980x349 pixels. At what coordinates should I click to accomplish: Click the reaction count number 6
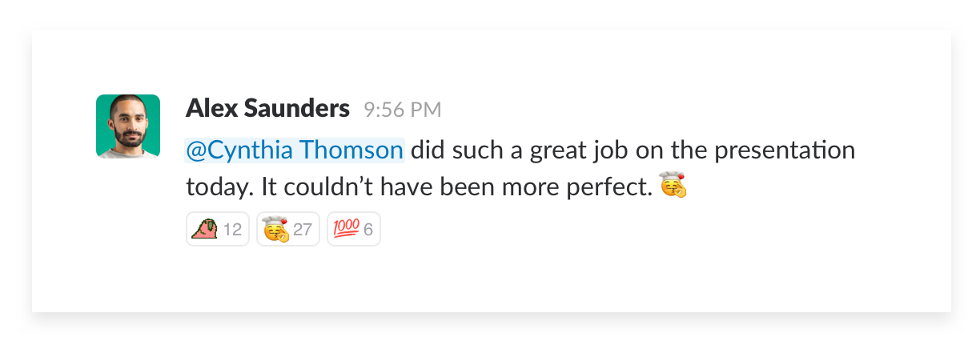[368, 231]
